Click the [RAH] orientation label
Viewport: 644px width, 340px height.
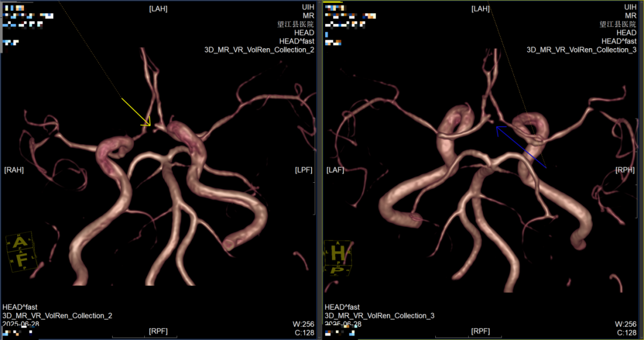pos(14,170)
